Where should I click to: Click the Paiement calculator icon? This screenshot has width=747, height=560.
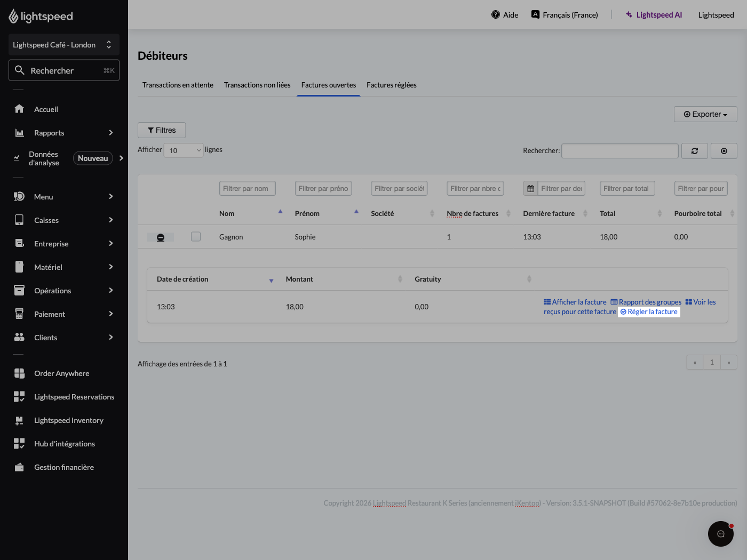[x=19, y=314]
